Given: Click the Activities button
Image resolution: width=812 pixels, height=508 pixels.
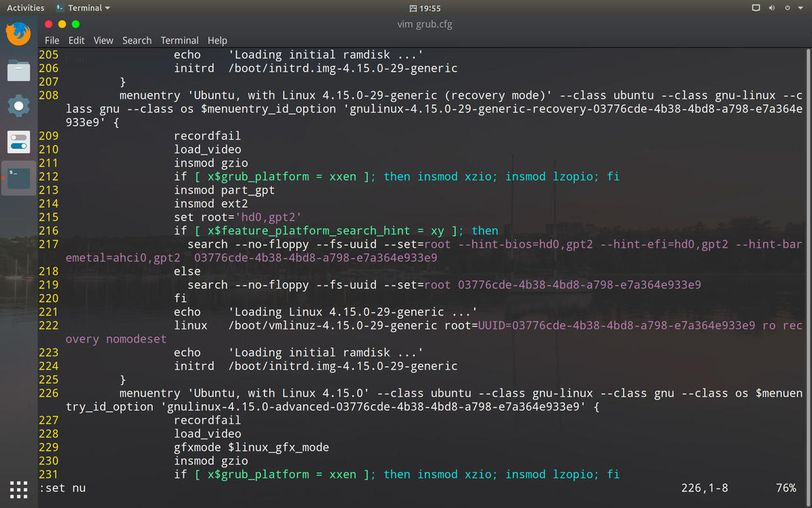Looking at the screenshot, I should [26, 8].
